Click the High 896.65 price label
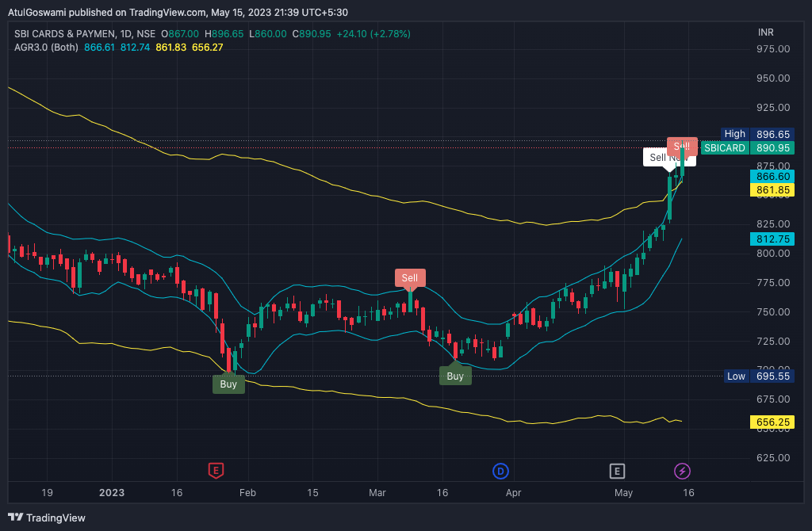 [756, 134]
